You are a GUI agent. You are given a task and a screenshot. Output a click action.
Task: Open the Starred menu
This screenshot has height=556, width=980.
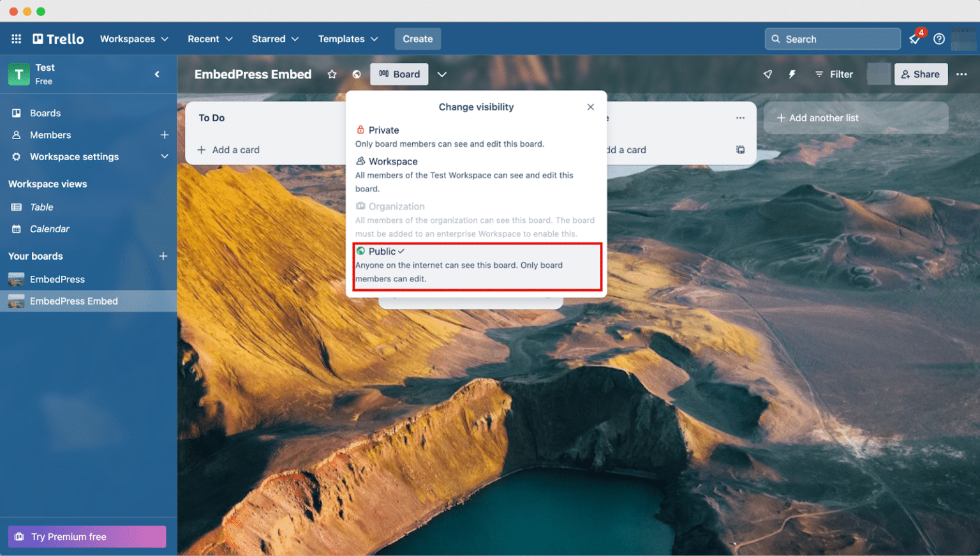pyautogui.click(x=275, y=38)
